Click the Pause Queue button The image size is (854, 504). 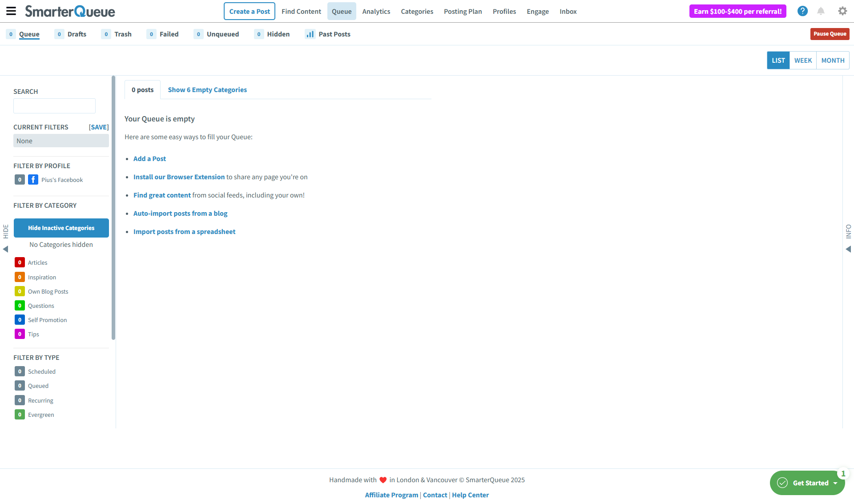830,34
